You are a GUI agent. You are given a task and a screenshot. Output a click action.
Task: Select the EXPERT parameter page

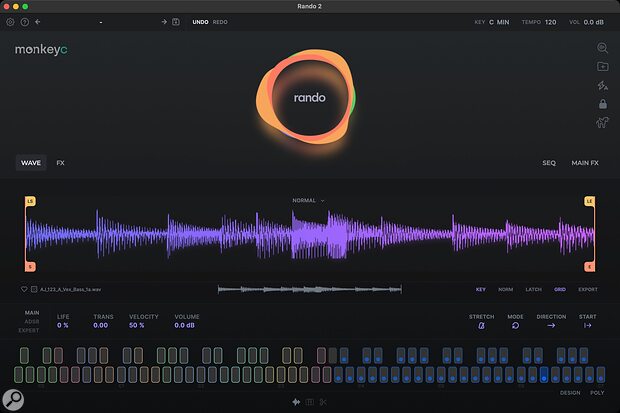click(x=29, y=330)
